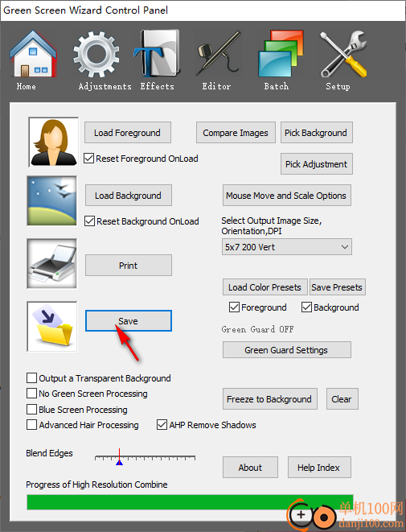Open the Editor airbrush icon
The image size is (406, 532).
point(218,54)
